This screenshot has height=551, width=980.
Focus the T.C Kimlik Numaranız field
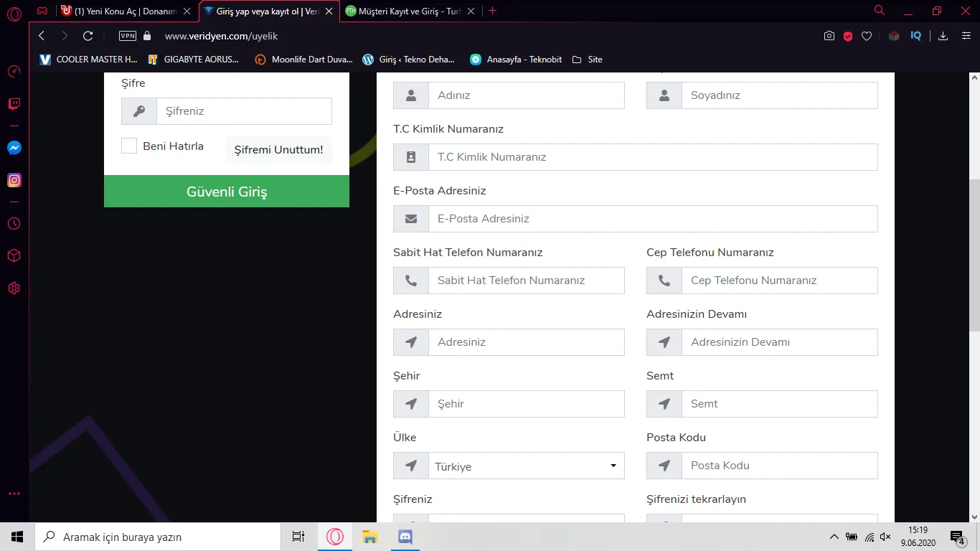click(x=653, y=157)
